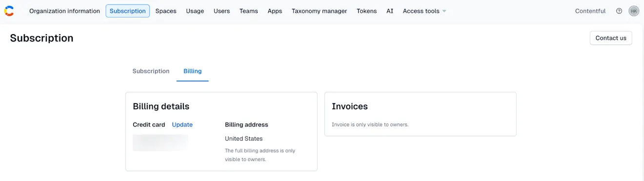The width and height of the screenshot is (644, 181).
Task: Click the Billing details heading
Action: tap(161, 106)
